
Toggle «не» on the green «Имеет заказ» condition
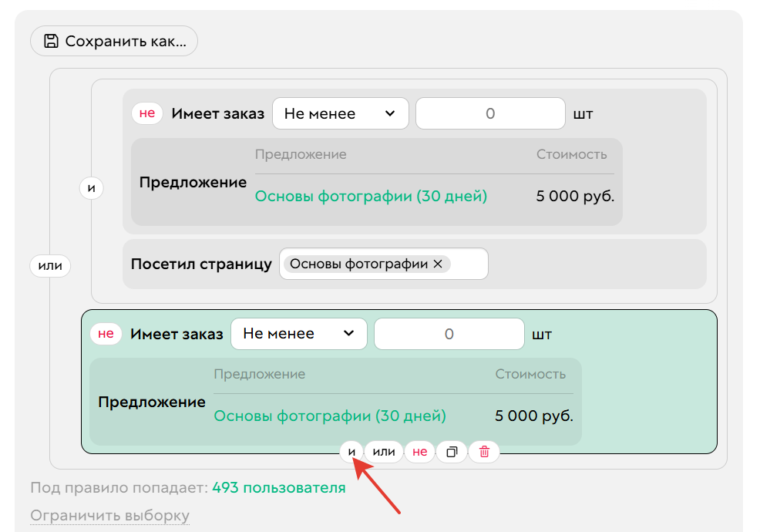[106, 333]
